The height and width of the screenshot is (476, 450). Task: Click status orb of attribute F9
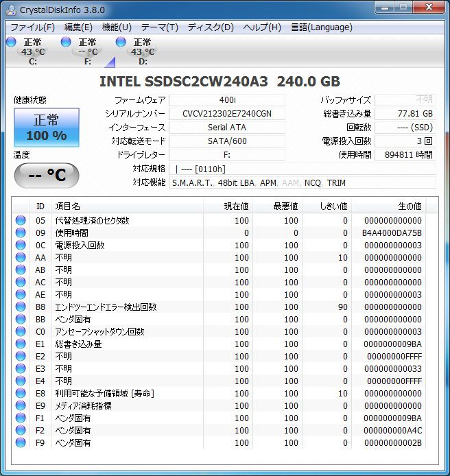[x=21, y=442]
